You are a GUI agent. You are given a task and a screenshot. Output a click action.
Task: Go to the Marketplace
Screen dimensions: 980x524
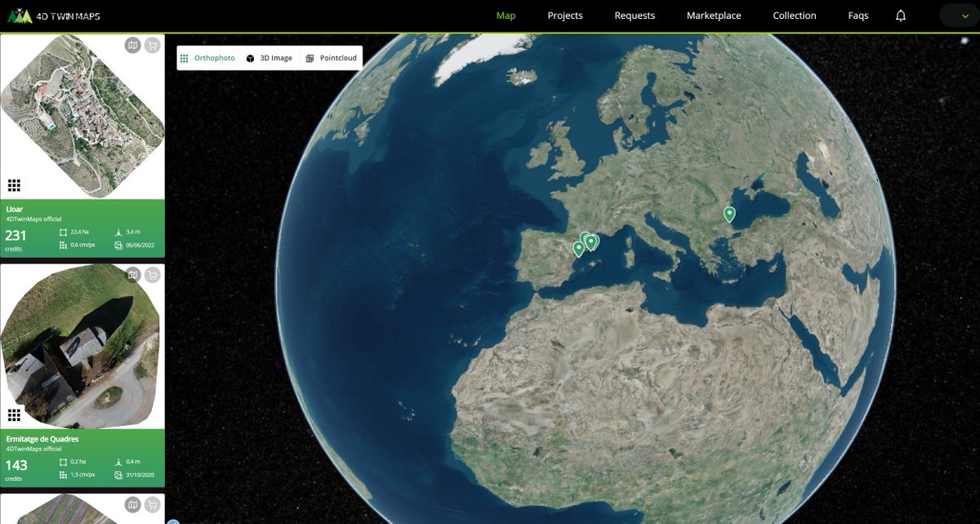(714, 16)
